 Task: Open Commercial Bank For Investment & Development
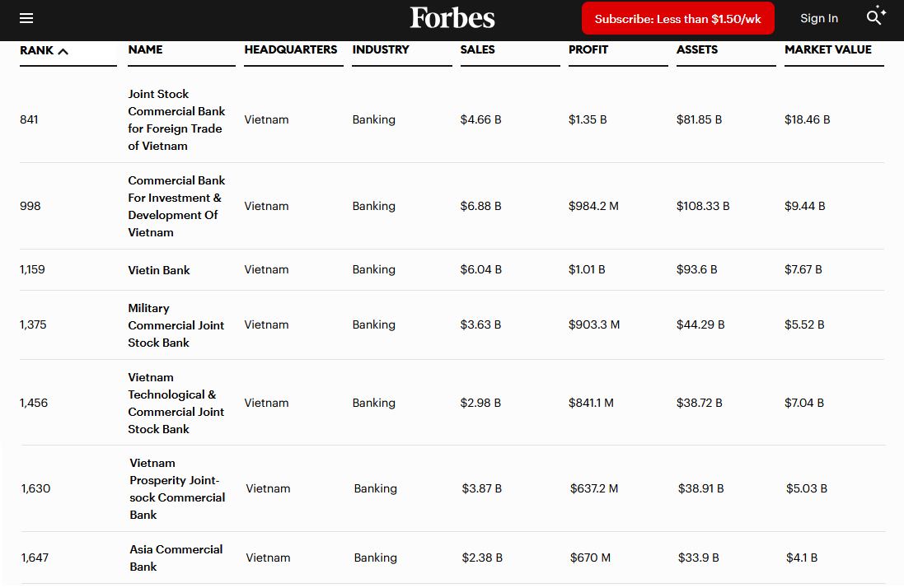click(176, 206)
